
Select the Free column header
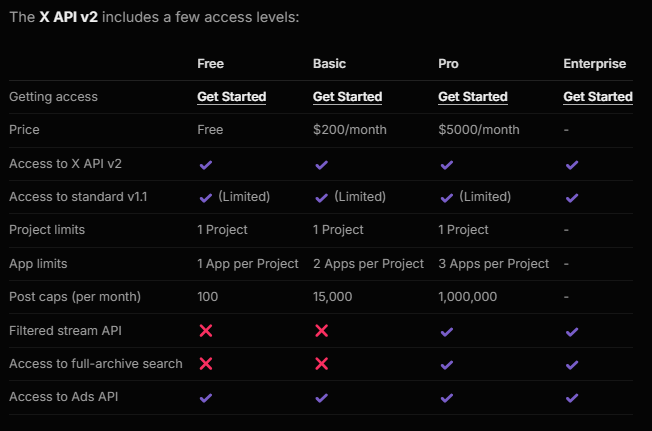tap(210, 64)
